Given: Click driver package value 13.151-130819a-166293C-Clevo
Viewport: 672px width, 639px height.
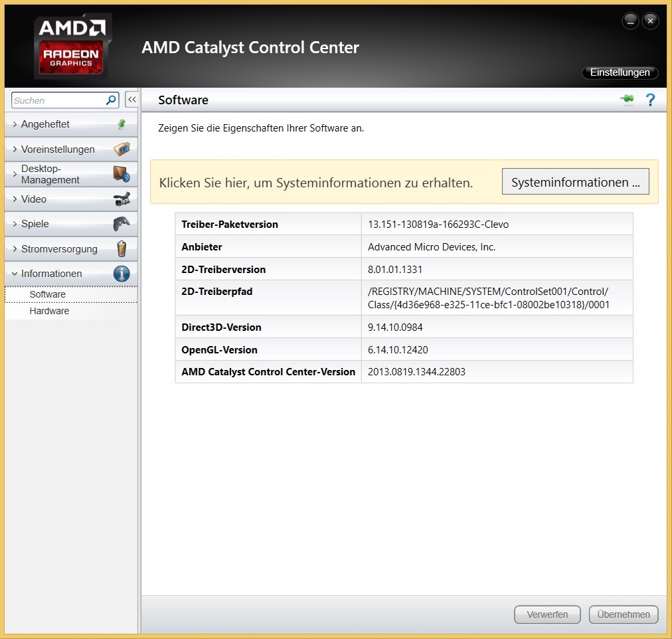Looking at the screenshot, I should click(438, 225).
